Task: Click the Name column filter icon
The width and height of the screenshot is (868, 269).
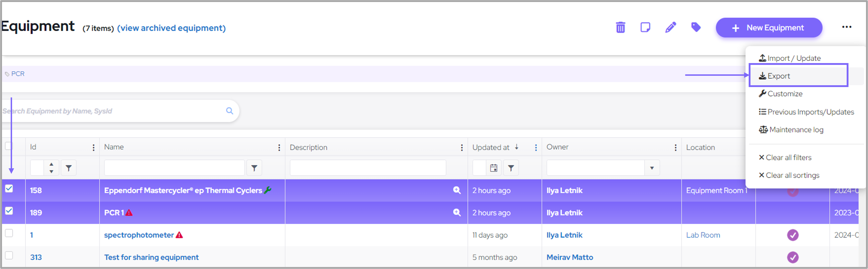Action: [x=254, y=168]
